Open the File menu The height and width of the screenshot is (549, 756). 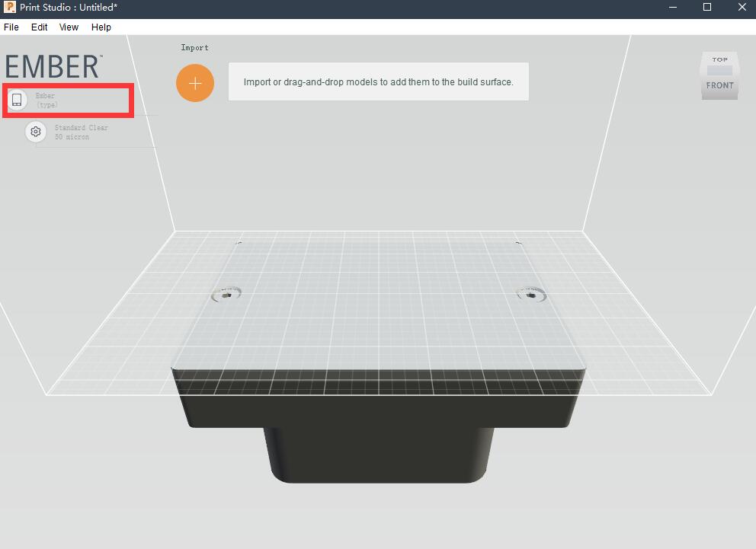pos(11,27)
